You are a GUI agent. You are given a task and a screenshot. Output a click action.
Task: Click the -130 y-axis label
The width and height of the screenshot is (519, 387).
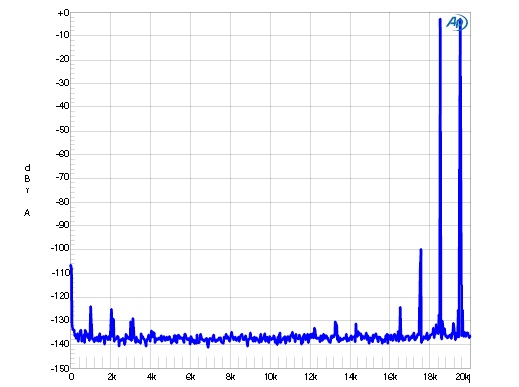pyautogui.click(x=60, y=320)
